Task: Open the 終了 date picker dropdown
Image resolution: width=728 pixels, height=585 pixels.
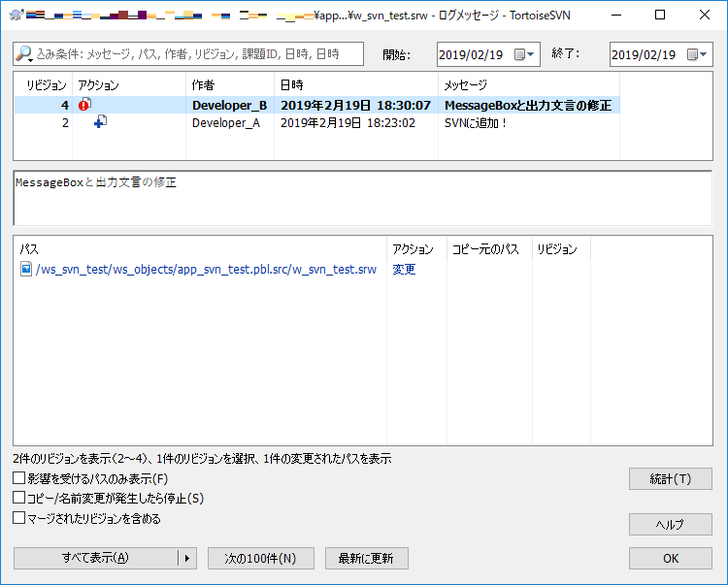Action: [698, 54]
